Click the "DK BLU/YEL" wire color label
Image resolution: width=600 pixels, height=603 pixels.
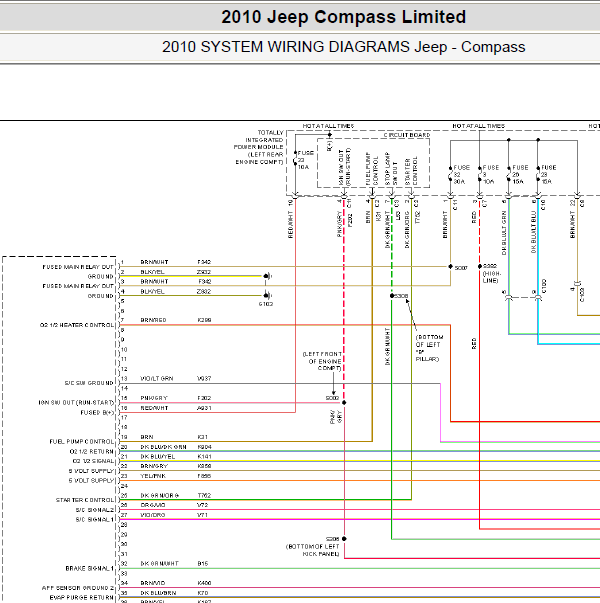pyautogui.click(x=158, y=456)
